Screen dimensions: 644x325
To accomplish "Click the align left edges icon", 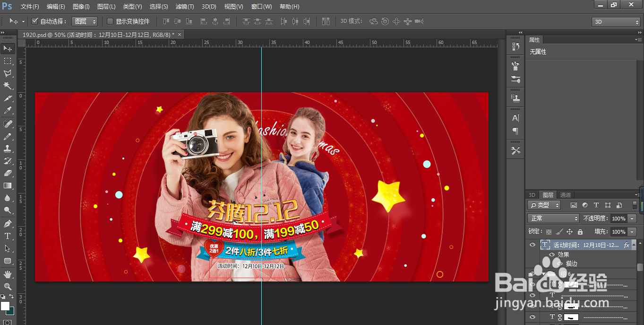I will click(x=204, y=21).
